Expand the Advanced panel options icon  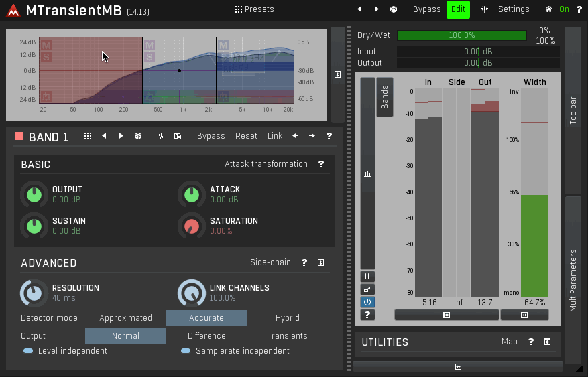(x=320, y=262)
